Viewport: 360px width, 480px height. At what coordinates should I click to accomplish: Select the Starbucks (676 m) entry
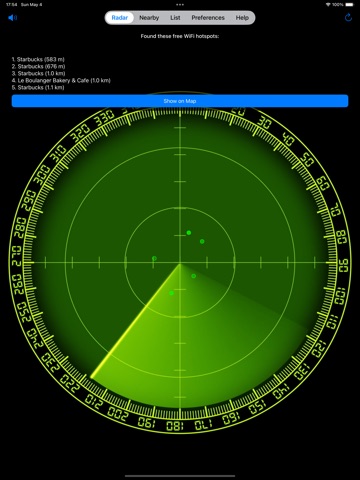click(38, 66)
